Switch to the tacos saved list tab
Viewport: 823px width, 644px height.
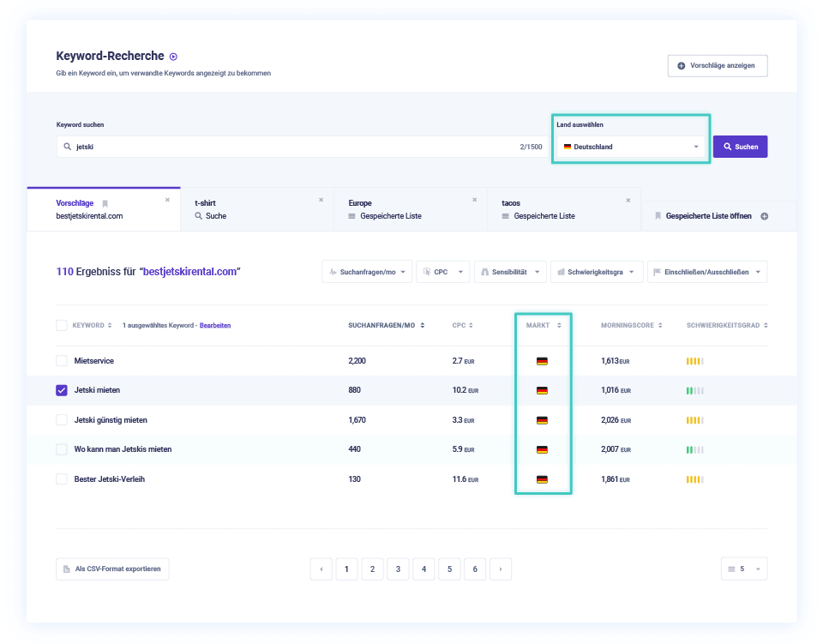[x=557, y=209]
